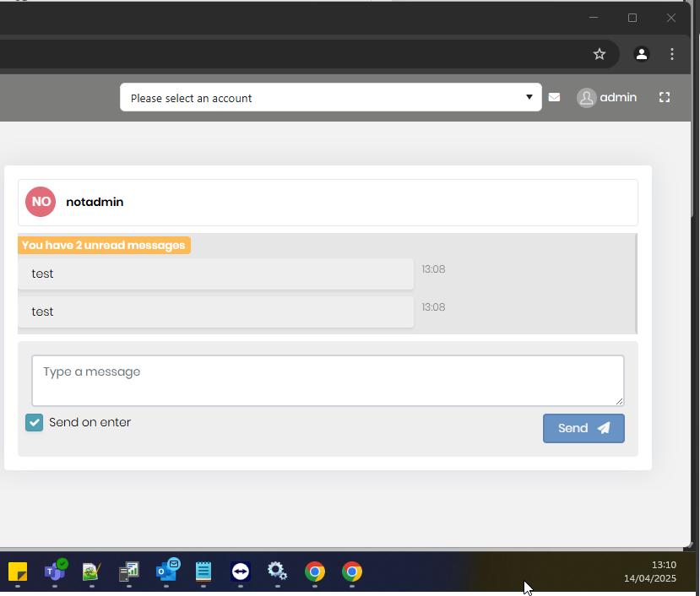The width and height of the screenshot is (700, 596).
Task: Click the notadmin contact name
Action: [95, 203]
